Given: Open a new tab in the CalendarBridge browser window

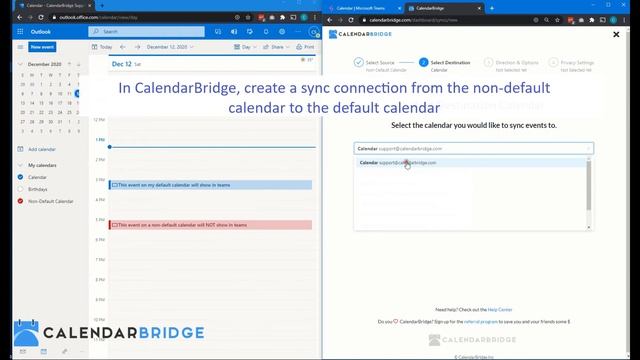Looking at the screenshot, I should (492, 8).
